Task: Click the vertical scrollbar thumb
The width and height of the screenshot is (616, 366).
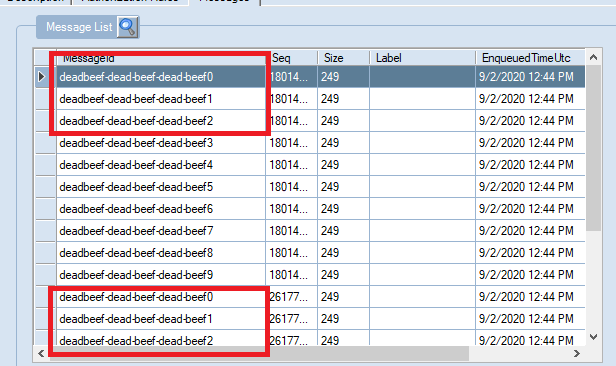Action: pyautogui.click(x=594, y=148)
